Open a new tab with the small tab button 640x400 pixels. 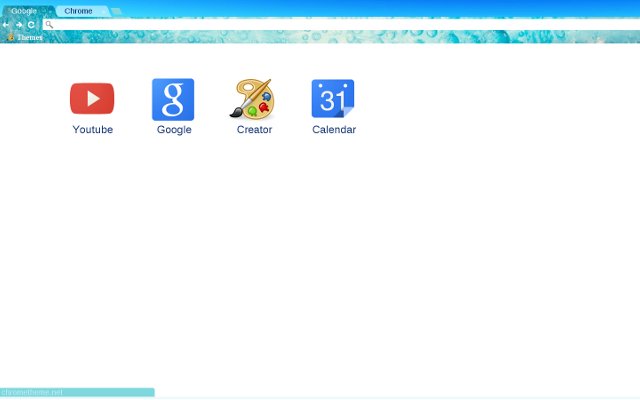pyautogui.click(x=116, y=11)
